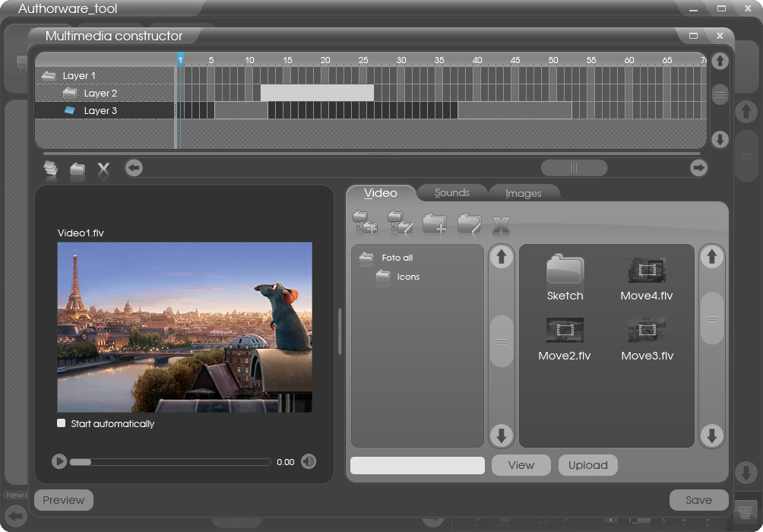Click the add layer folder icon
This screenshot has height=532, width=763.
point(77,169)
